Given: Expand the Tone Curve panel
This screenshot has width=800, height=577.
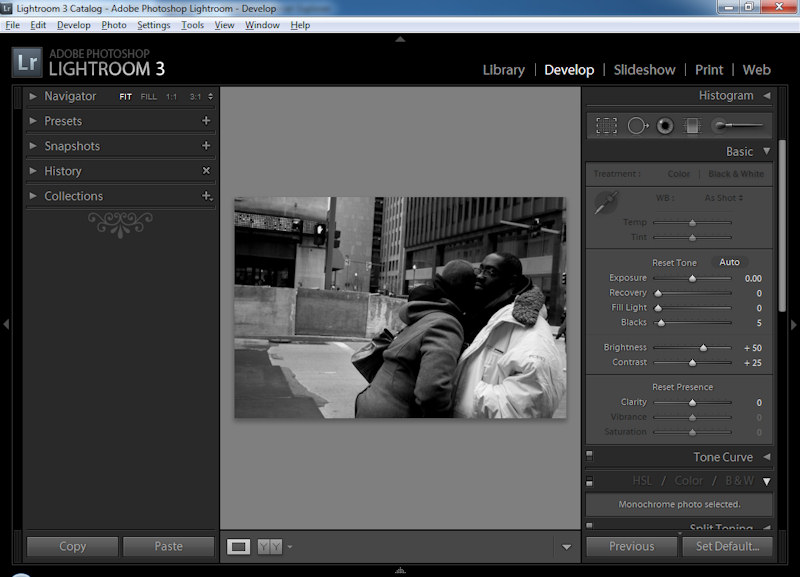Looking at the screenshot, I should click(x=767, y=457).
